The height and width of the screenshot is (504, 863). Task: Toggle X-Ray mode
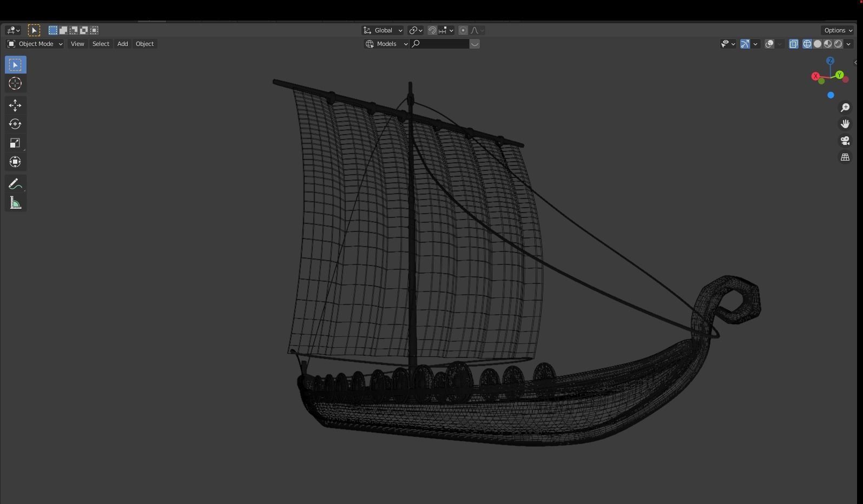pos(794,44)
